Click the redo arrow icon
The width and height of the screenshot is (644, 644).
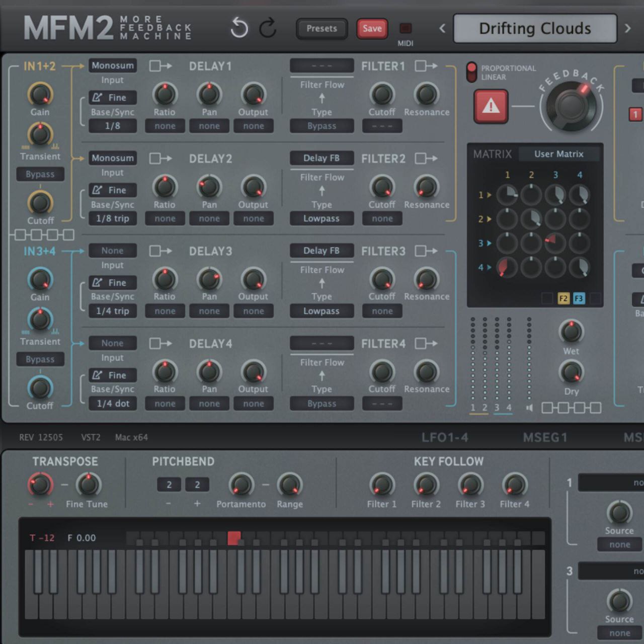click(x=268, y=28)
